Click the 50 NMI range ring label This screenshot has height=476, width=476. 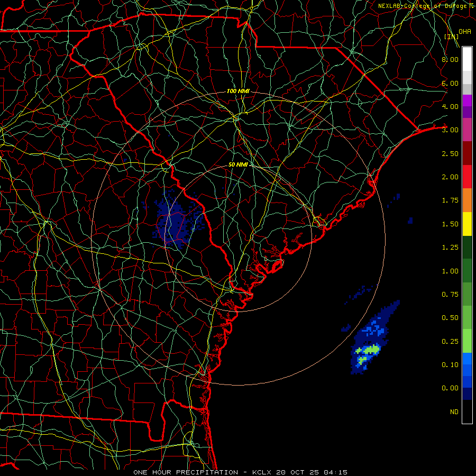238,164
